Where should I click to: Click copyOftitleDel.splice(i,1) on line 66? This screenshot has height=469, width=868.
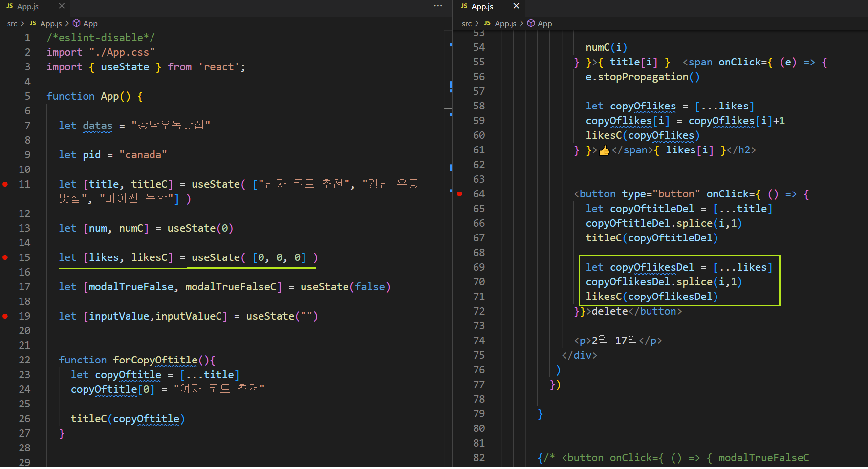(x=664, y=223)
